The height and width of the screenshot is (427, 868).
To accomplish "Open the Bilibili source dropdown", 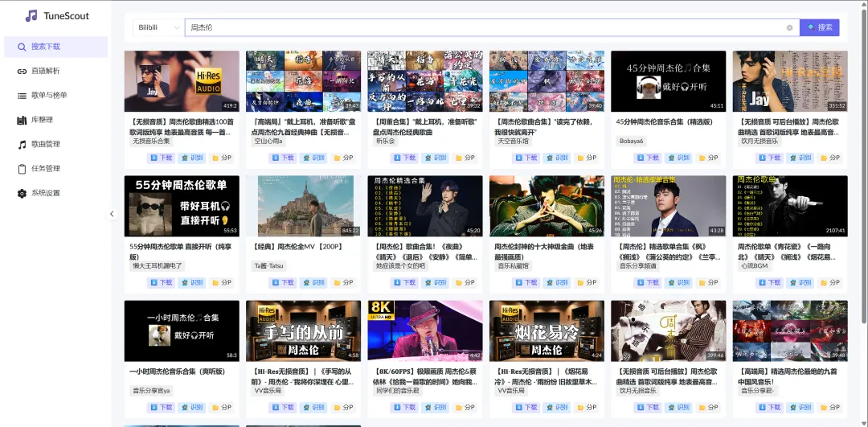I will coord(158,27).
